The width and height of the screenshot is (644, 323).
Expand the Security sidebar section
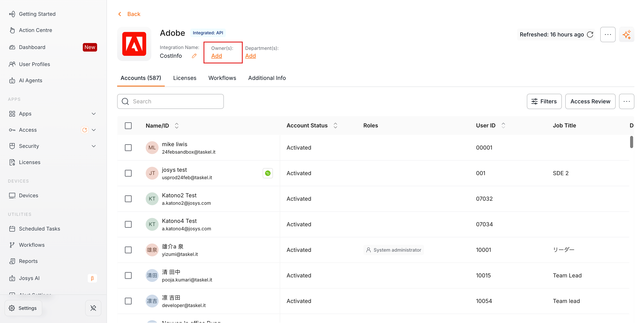pyautogui.click(x=94, y=146)
